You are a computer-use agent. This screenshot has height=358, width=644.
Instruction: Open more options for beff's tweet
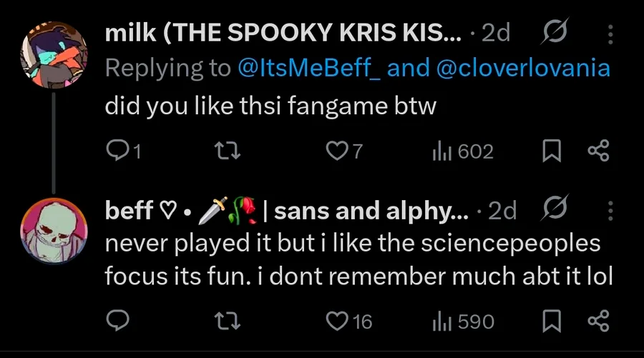(610, 210)
